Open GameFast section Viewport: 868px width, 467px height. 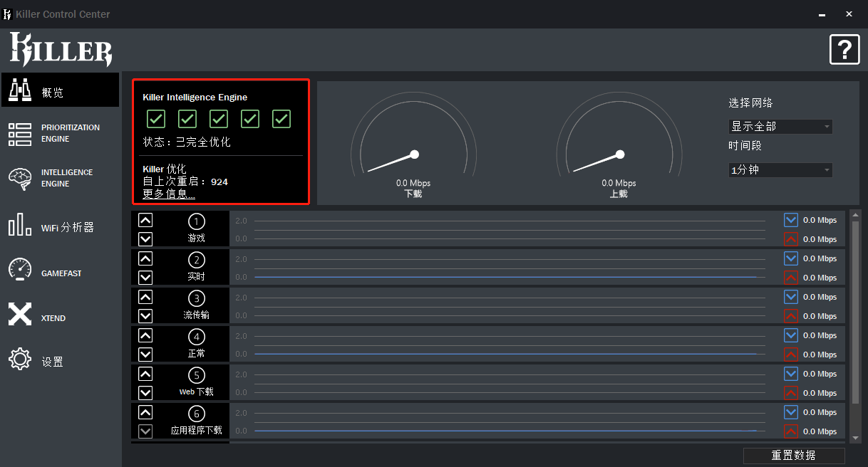click(x=60, y=271)
